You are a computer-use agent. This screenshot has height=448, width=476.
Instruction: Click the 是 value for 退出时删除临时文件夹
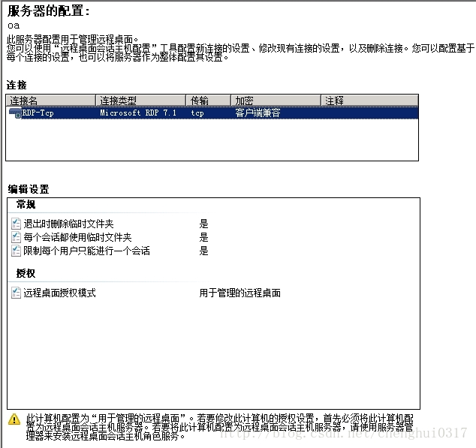point(203,224)
